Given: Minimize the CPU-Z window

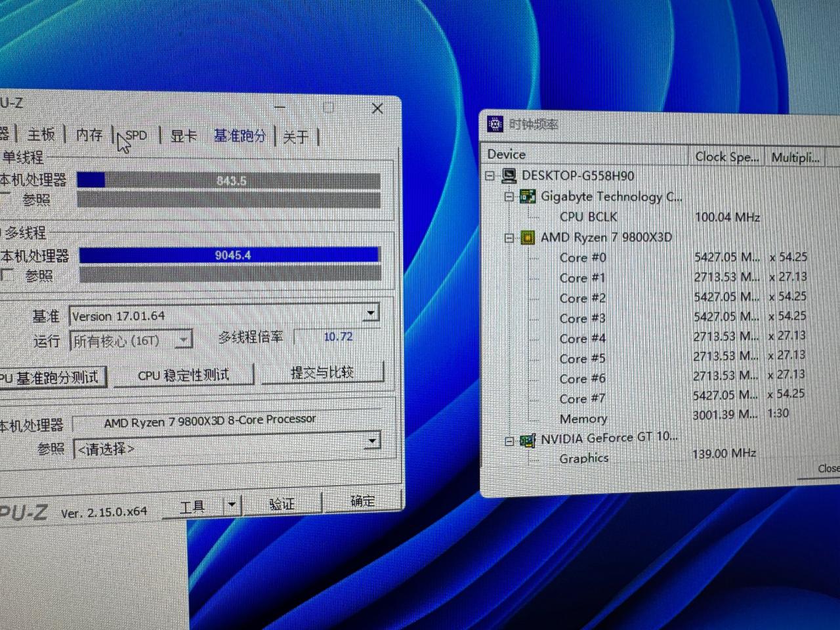Looking at the screenshot, I should coord(280,106).
